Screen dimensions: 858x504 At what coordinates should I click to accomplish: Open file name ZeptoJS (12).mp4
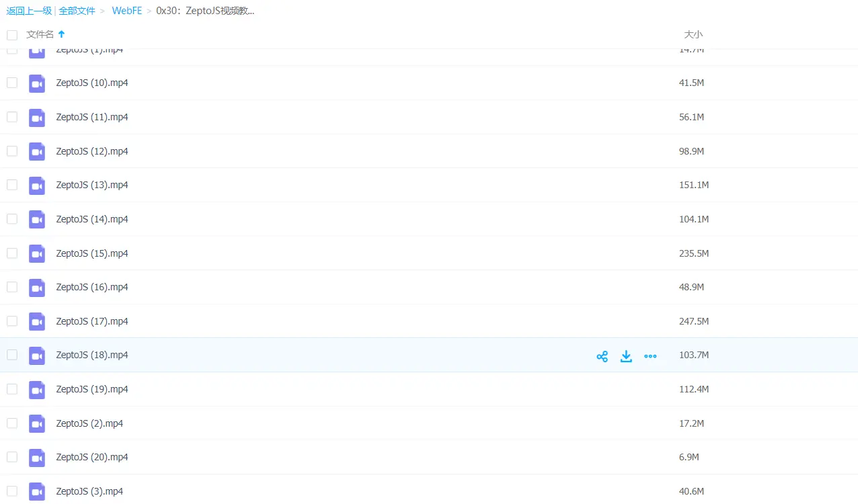tap(92, 151)
